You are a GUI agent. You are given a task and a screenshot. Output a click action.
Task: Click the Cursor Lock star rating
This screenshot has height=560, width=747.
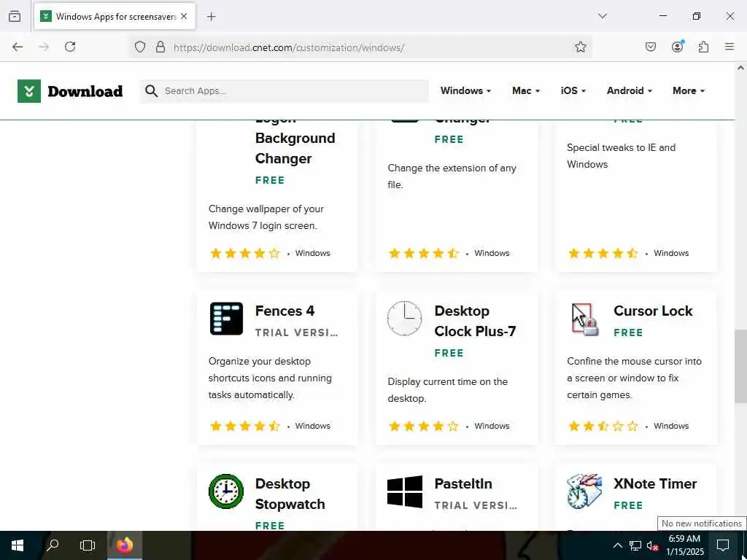tap(603, 426)
